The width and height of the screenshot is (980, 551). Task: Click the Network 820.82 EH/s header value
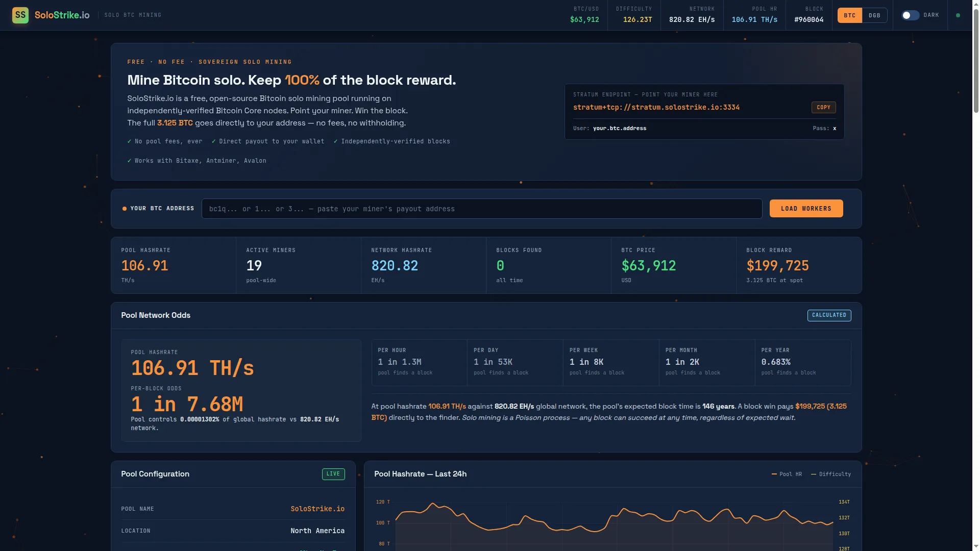(x=692, y=19)
